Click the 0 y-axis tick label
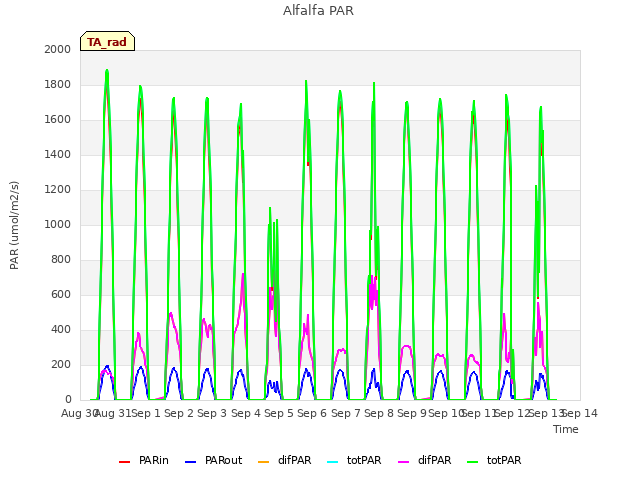640x480 pixels. click(x=68, y=400)
